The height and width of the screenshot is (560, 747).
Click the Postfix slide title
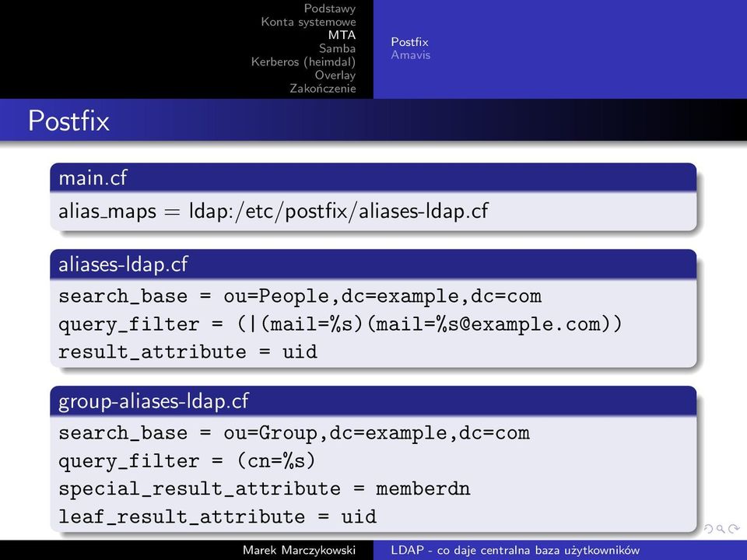click(69, 121)
